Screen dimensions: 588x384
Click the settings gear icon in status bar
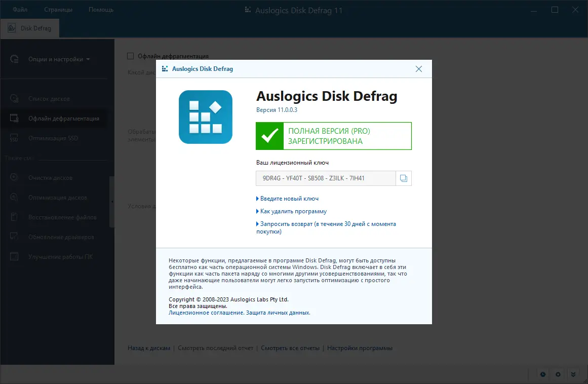pos(558,374)
